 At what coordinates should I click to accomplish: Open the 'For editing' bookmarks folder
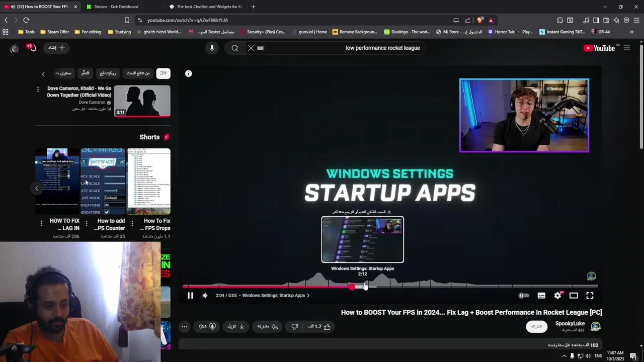point(88,32)
